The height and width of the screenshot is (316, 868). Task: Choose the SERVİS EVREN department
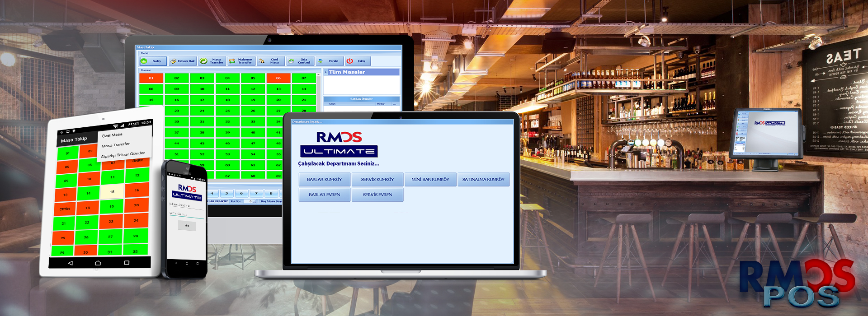(377, 195)
